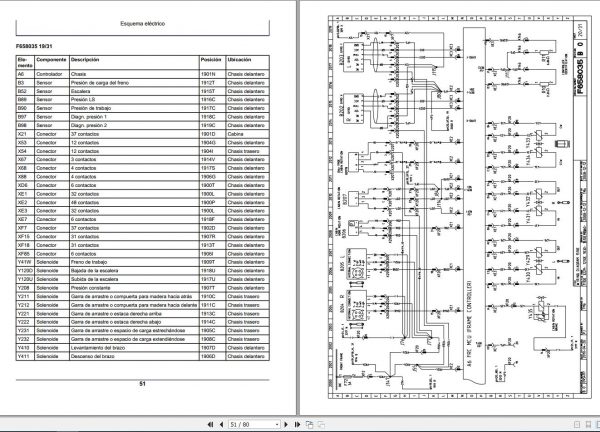The height and width of the screenshot is (432, 600).
Task: Select the single page layout icon
Action: 577,424
